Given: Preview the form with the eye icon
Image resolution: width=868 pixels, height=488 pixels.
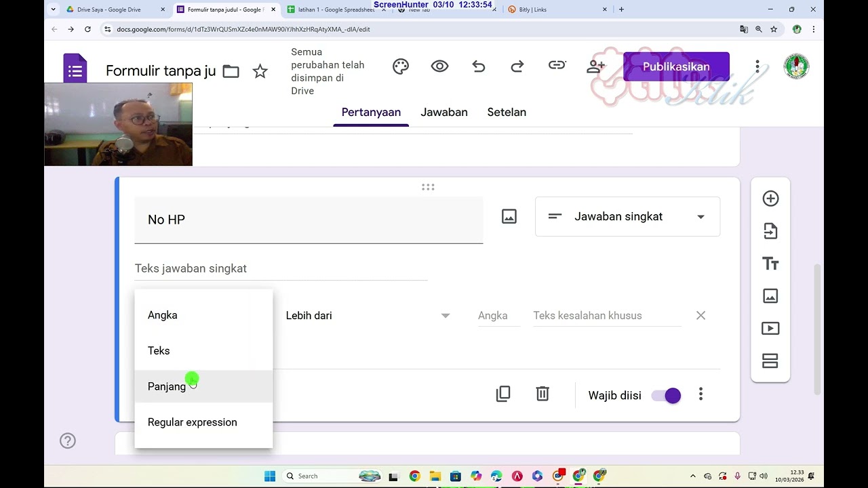Looking at the screenshot, I should tap(439, 66).
